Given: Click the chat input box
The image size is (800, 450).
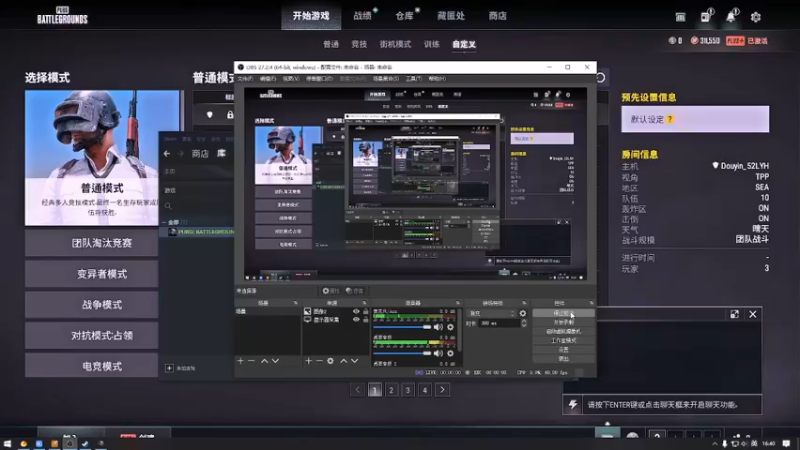Looking at the screenshot, I should point(670,405).
